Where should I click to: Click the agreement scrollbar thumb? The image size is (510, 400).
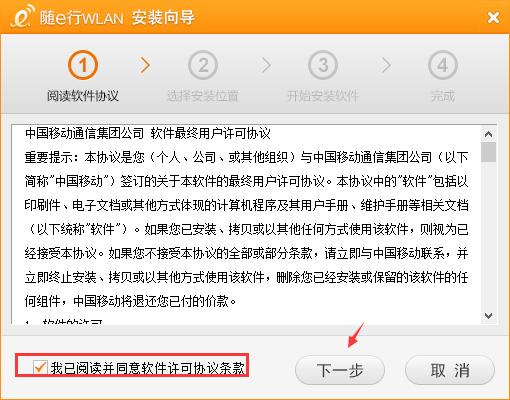click(488, 152)
